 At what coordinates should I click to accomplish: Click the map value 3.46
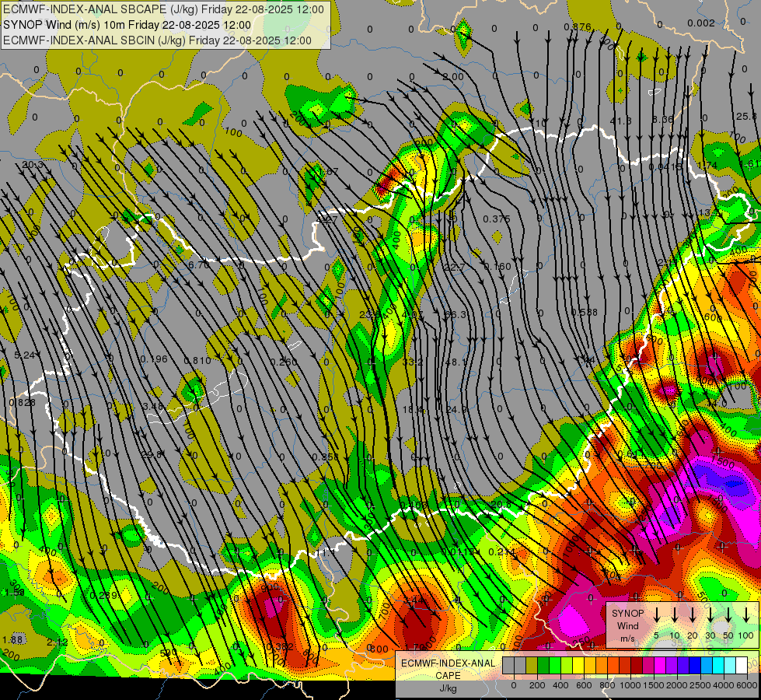coord(153,406)
